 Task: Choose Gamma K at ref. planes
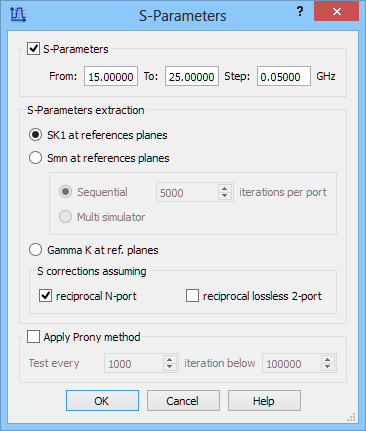pos(35,250)
